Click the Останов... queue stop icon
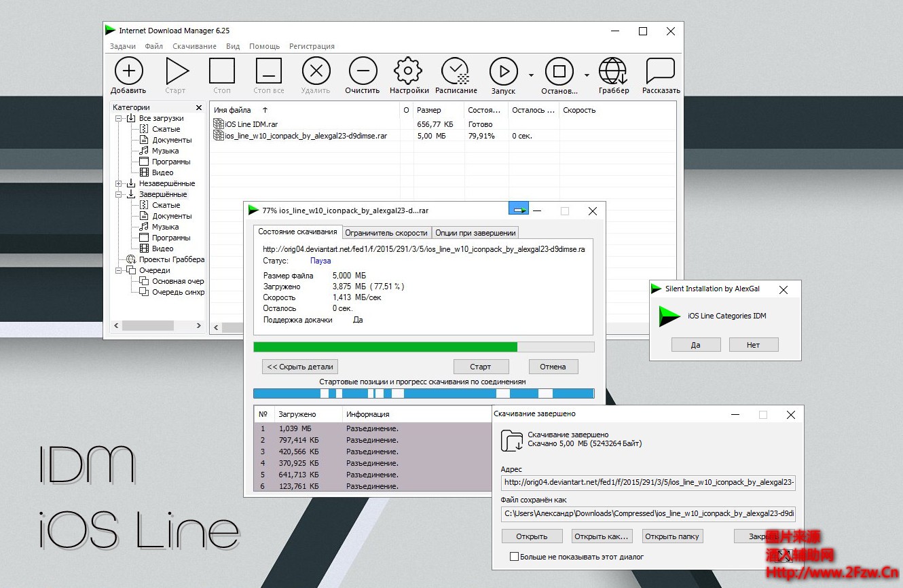This screenshot has width=903, height=588. tap(559, 71)
